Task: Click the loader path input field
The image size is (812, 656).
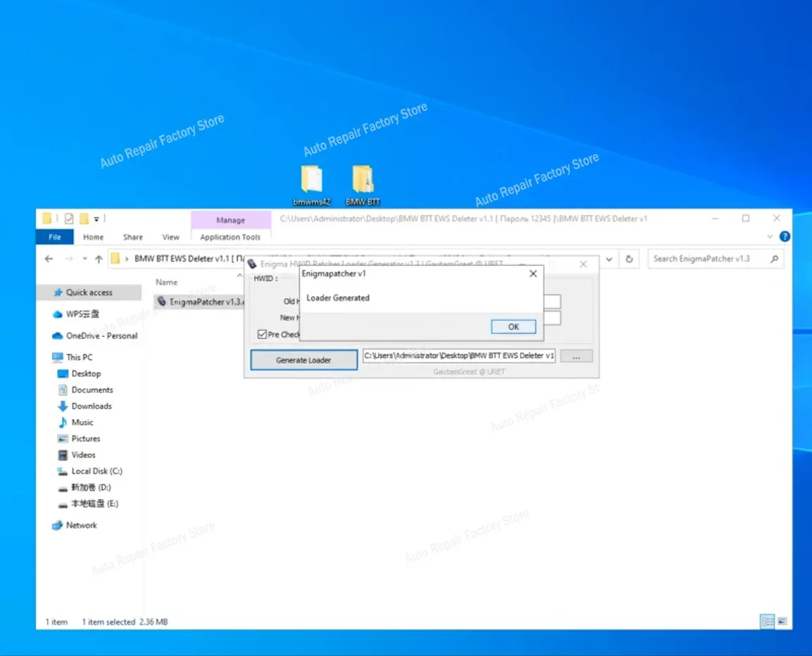Action: (x=458, y=355)
